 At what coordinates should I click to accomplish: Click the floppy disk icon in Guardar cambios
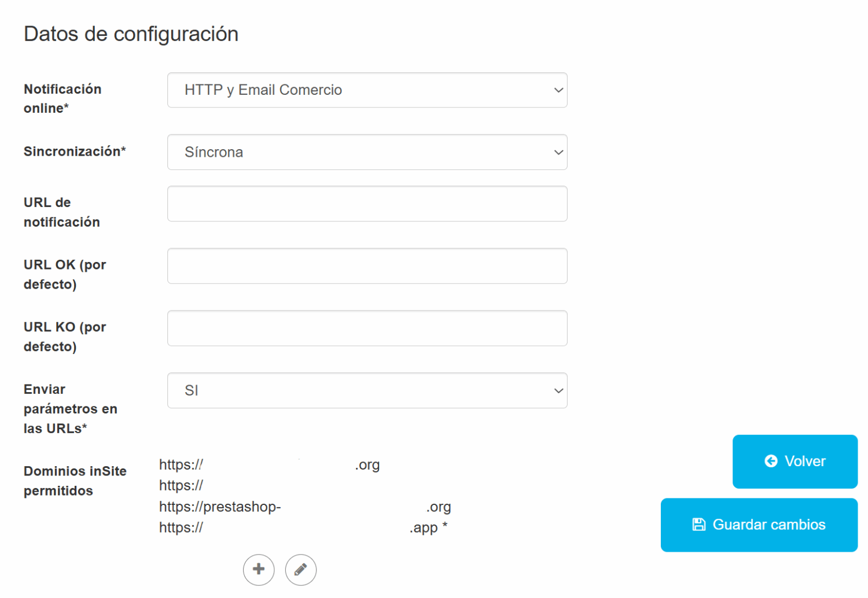(x=699, y=525)
